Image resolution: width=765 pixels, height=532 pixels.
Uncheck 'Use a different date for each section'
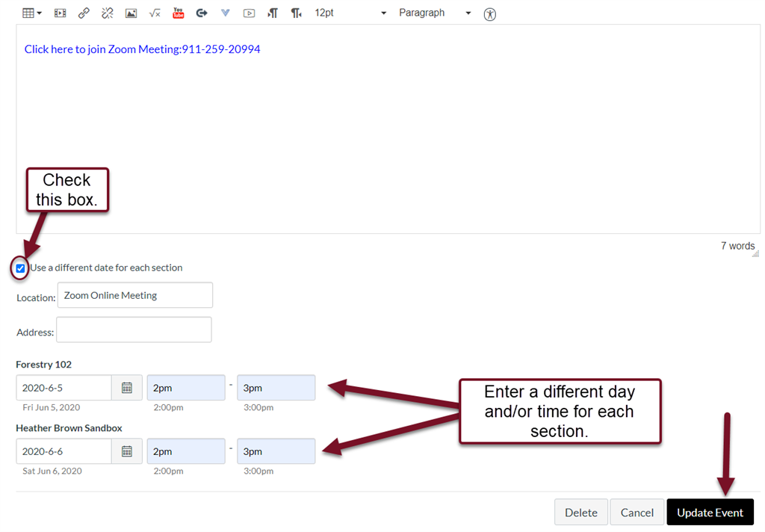tap(19, 267)
